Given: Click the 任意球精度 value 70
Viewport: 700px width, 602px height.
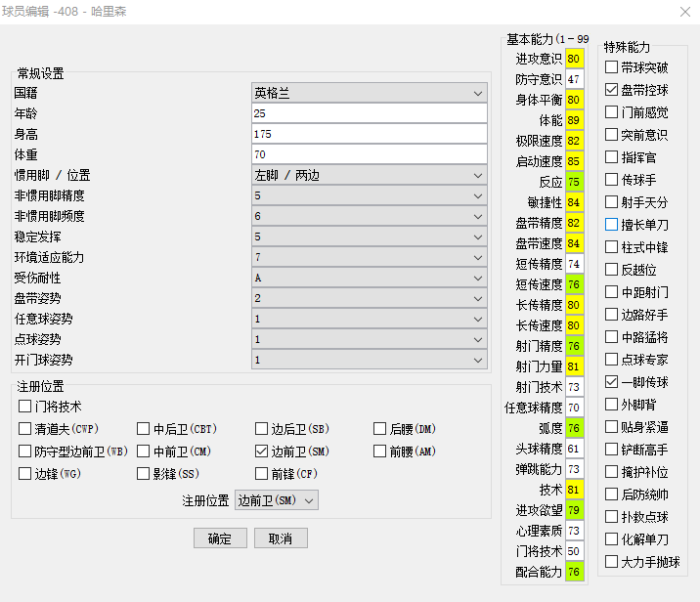Looking at the screenshot, I should [575, 408].
